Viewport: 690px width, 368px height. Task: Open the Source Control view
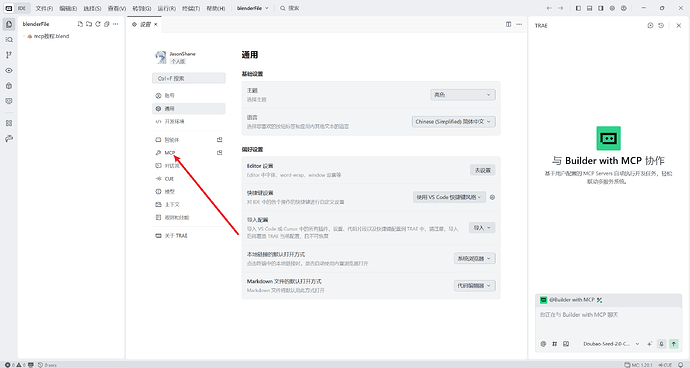click(9, 55)
